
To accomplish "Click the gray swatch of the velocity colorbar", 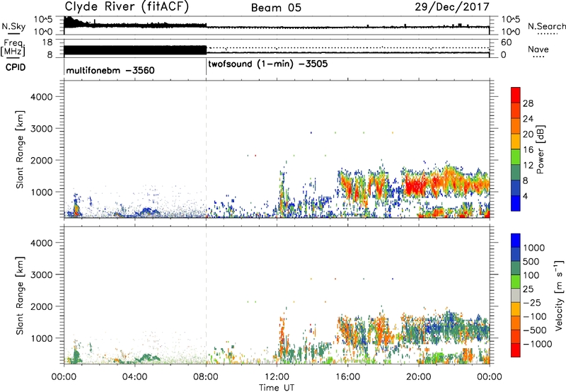I will tap(516, 295).
